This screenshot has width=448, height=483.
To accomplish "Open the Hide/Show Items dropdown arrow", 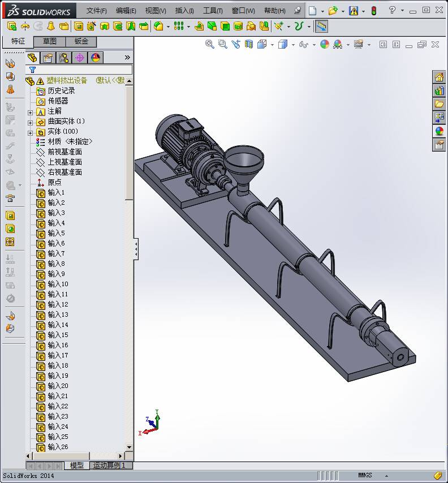I will pyautogui.click(x=314, y=45).
